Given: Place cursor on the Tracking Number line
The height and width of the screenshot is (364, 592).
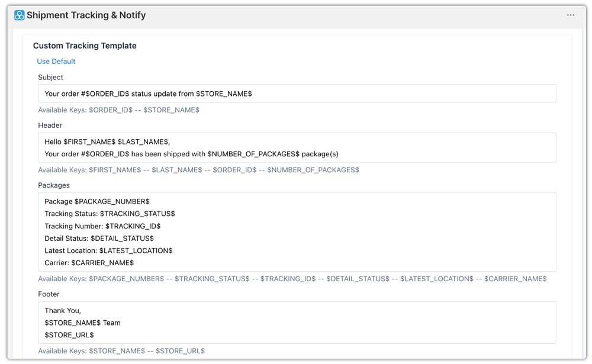Looking at the screenshot, I should [102, 226].
